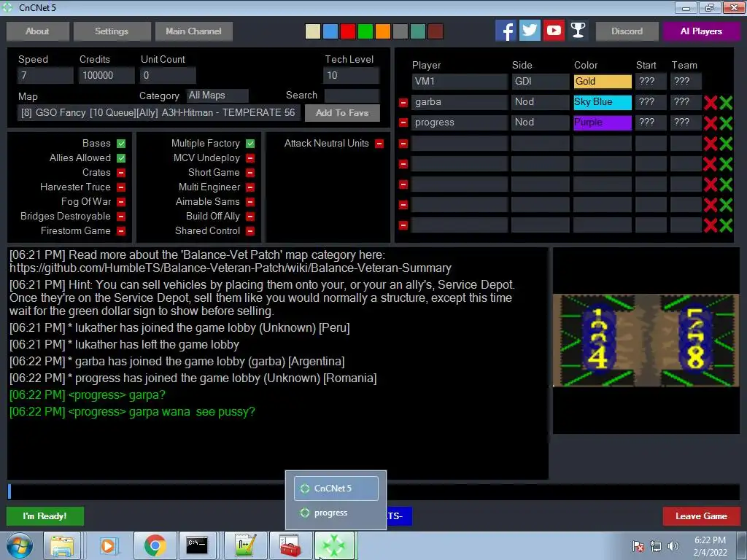Click the I'm Ready! button
Viewport: 747px width, 560px height.
(x=45, y=516)
